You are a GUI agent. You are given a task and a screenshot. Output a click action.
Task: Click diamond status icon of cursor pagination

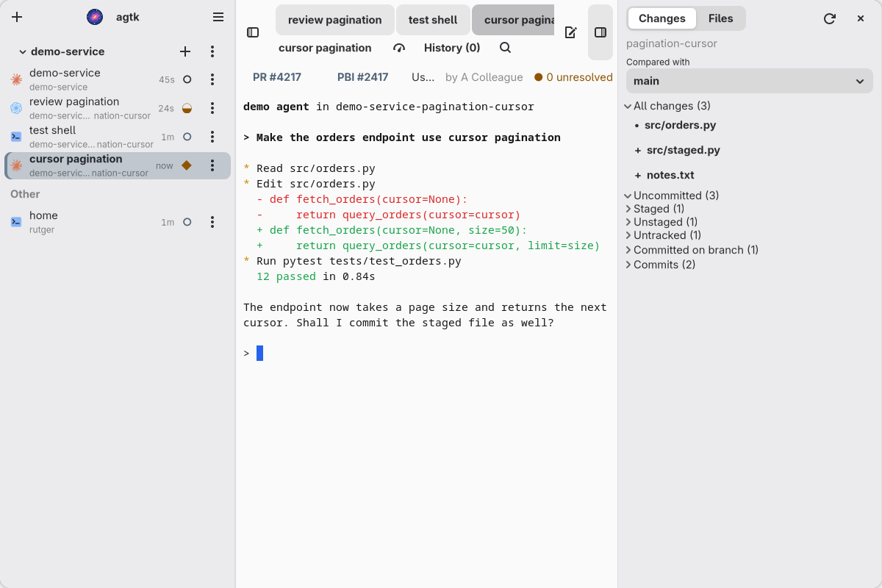tap(187, 165)
